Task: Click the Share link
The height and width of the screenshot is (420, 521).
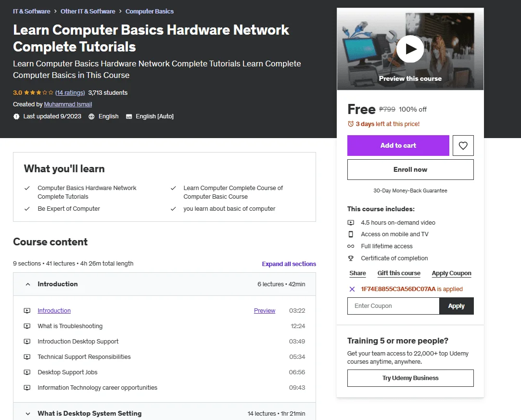Action: 357,273
